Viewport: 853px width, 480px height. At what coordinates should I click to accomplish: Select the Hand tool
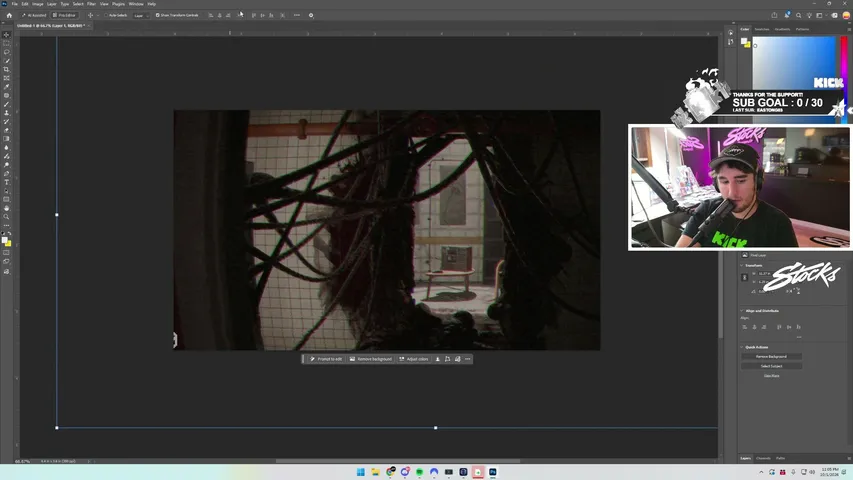7,208
